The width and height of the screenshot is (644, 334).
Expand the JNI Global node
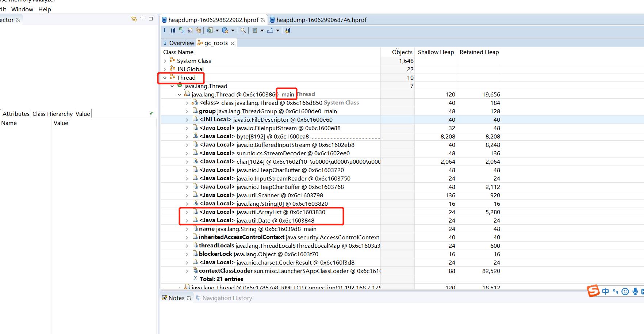click(x=165, y=69)
